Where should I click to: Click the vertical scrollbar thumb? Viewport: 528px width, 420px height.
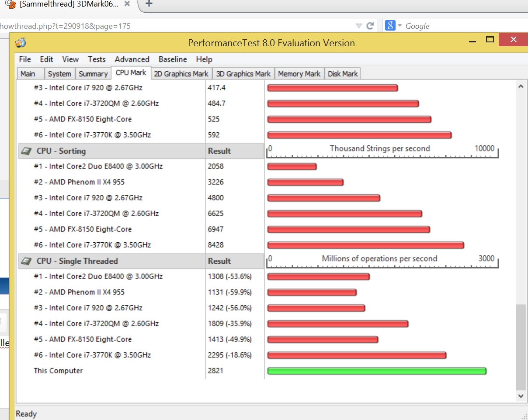coord(521,347)
